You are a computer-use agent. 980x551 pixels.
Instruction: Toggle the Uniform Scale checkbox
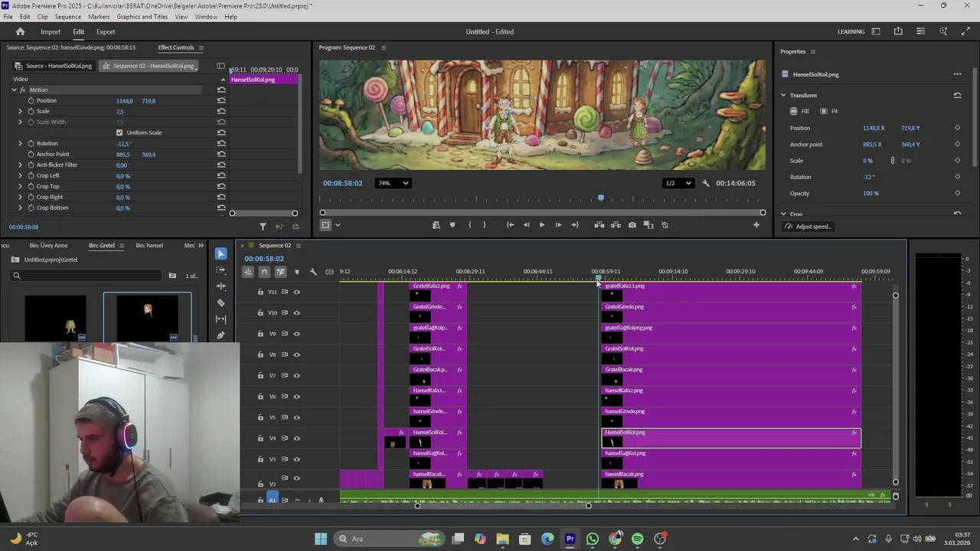tap(119, 133)
